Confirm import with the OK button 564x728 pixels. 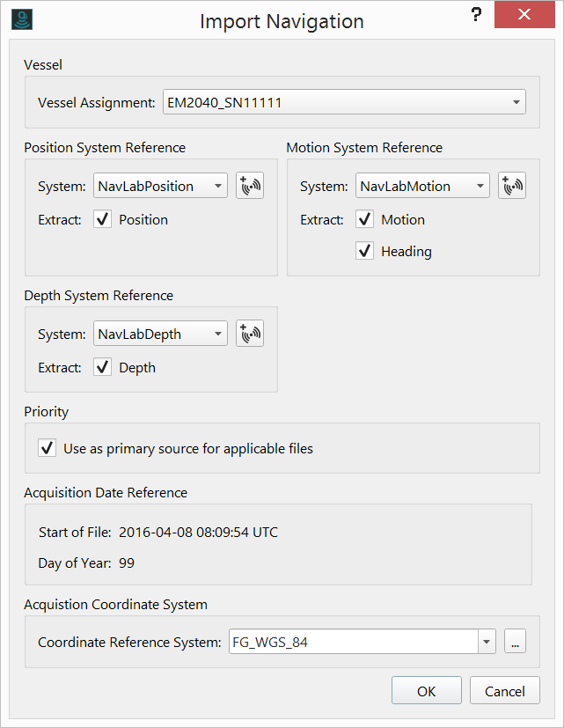point(427,691)
